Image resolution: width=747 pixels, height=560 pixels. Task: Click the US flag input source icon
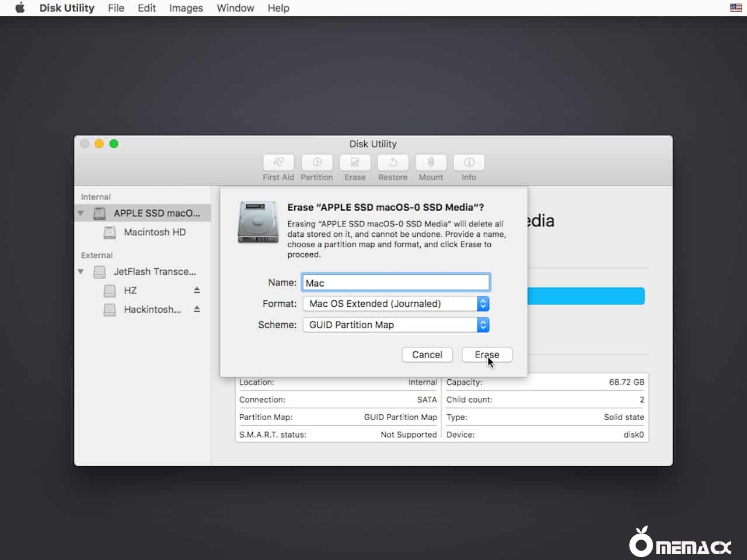tap(735, 8)
